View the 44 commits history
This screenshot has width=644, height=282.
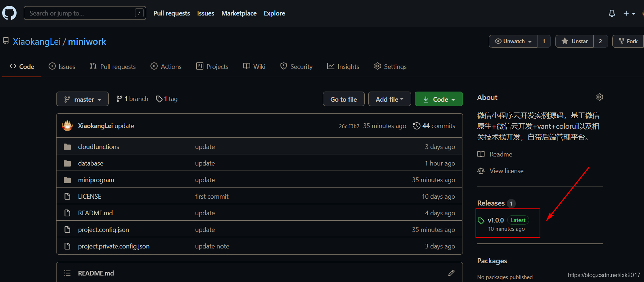coord(434,126)
